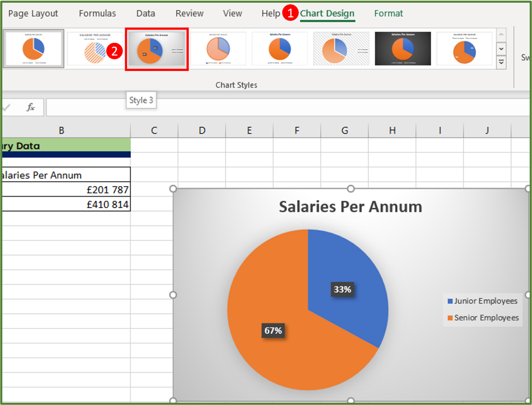Apply the Style 5 chart style thumbnail
This screenshot has height=405, width=532.
tap(280, 49)
